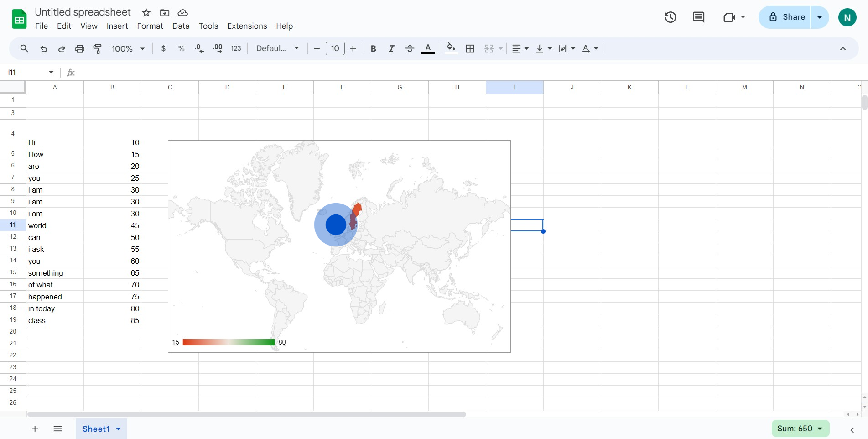868x439 pixels.
Task: Select the cell containing "something"
Action: click(x=55, y=273)
